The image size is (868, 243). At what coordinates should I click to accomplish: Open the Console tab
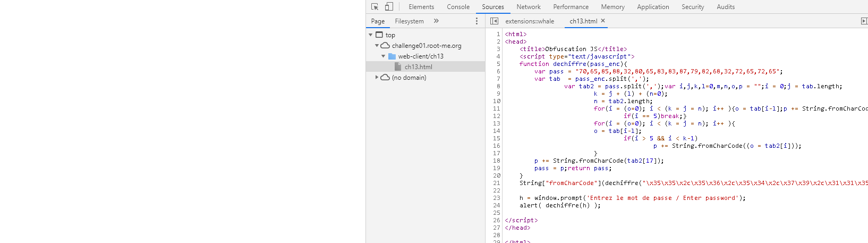(x=458, y=7)
